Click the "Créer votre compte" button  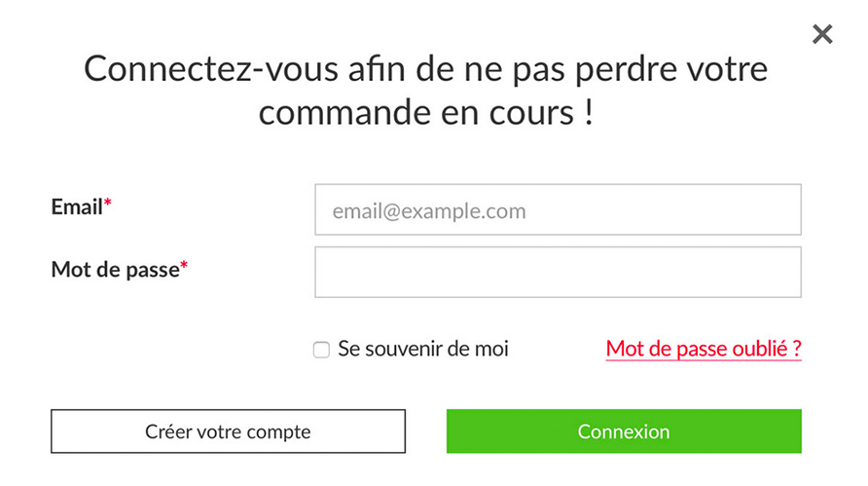(228, 431)
